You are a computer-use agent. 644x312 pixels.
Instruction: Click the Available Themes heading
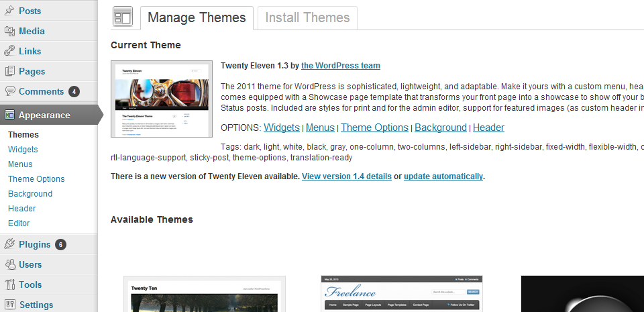(152, 219)
